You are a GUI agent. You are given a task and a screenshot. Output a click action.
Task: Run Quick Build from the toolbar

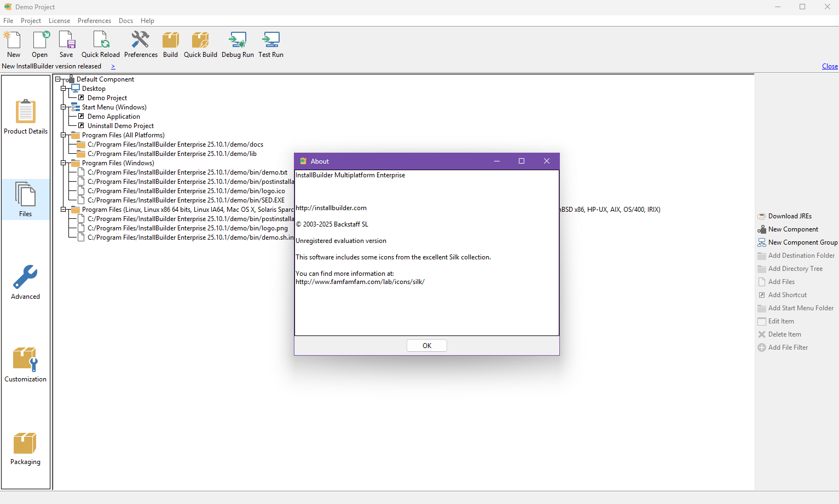(200, 44)
